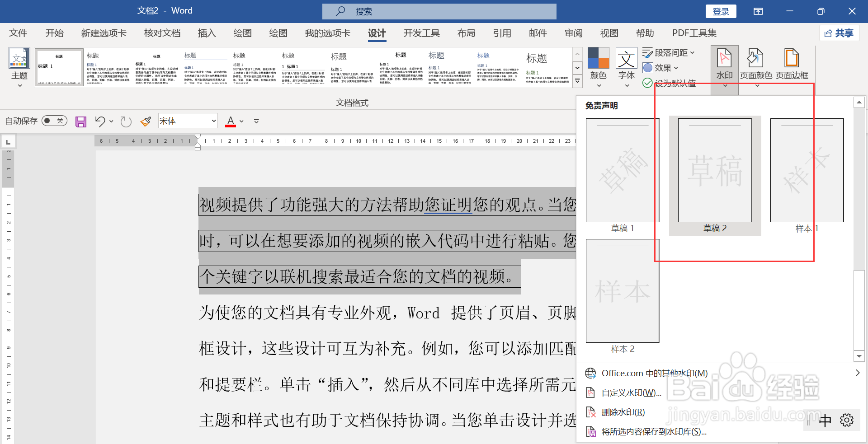868x444 pixels.
Task: Select the 样本 2 watermark thumbnail
Action: 623,291
